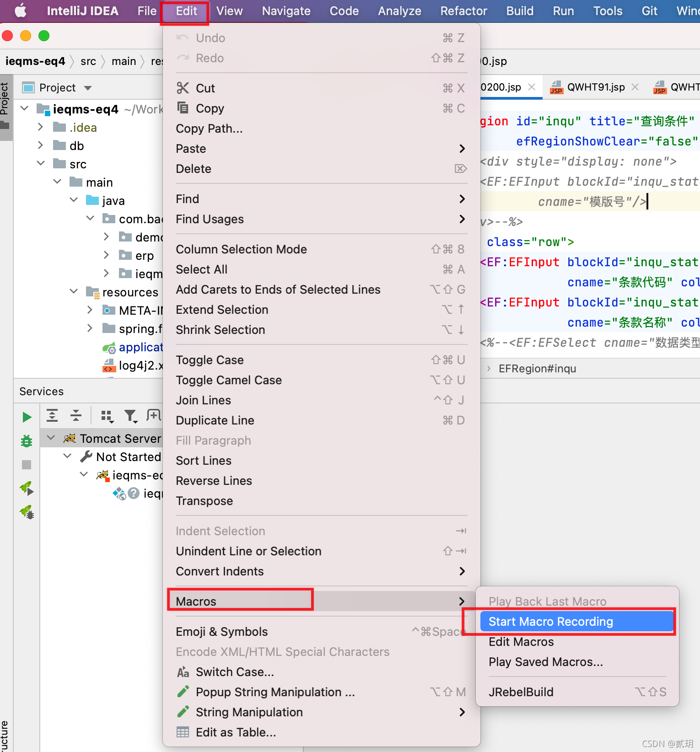
Task: Collapse the main folder
Action: [x=57, y=182]
